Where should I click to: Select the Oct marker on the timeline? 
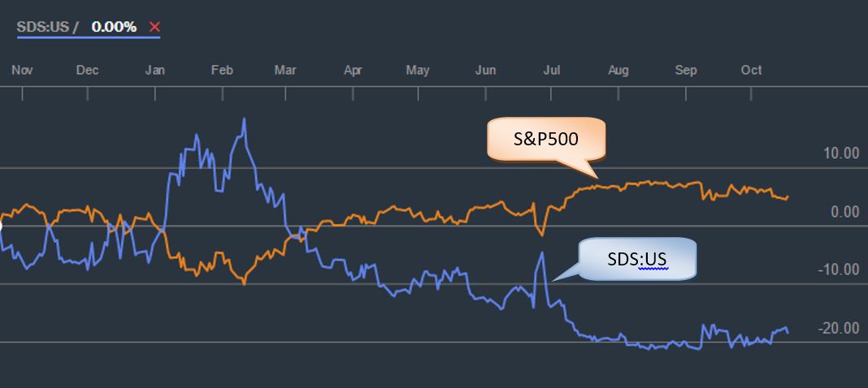pos(752,71)
